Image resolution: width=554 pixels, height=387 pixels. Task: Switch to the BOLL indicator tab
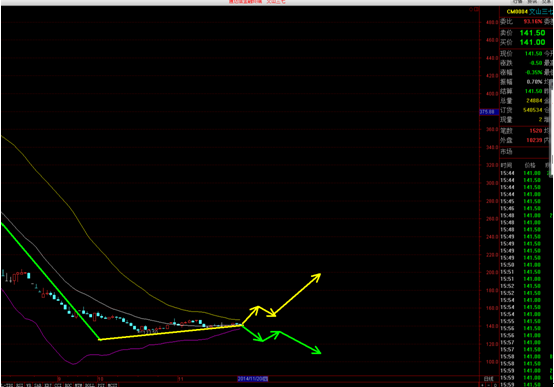89,385
